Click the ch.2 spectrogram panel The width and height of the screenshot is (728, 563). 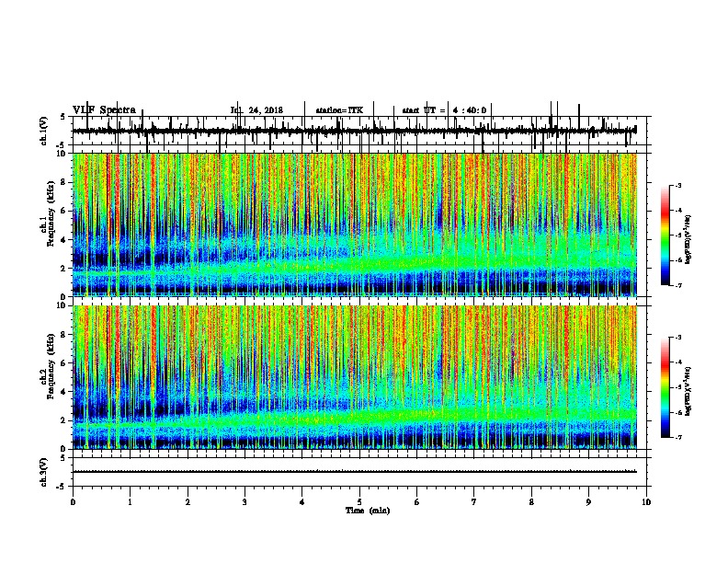click(355, 377)
